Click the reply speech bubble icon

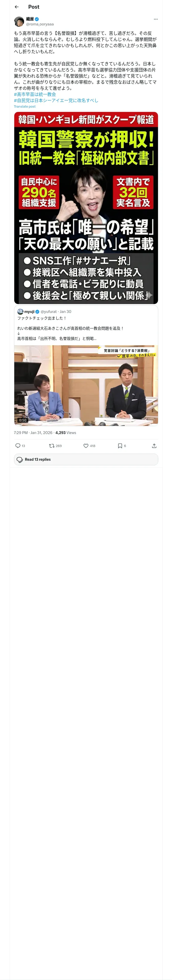coord(18,445)
